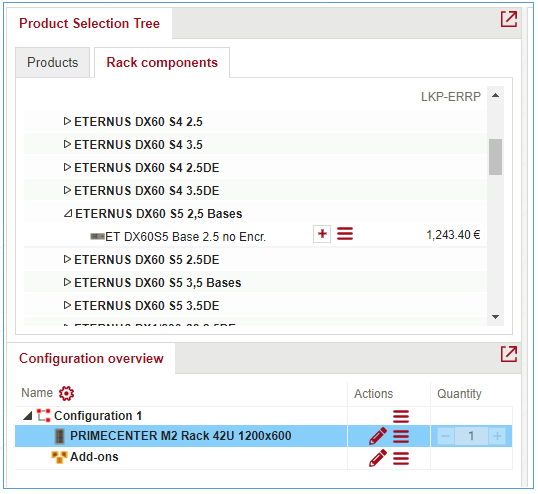Open Add-ons actions hamburger menu
The height and width of the screenshot is (494, 538).
click(x=401, y=458)
